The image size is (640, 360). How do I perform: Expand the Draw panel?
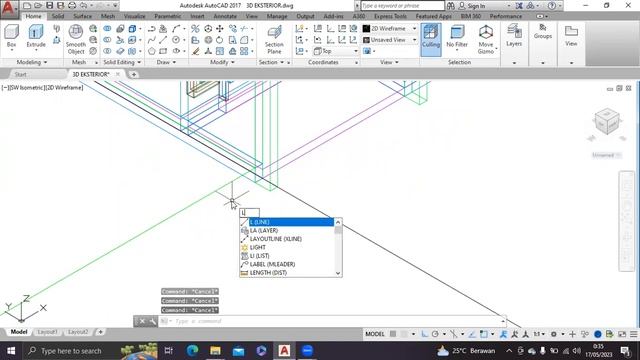(166, 62)
